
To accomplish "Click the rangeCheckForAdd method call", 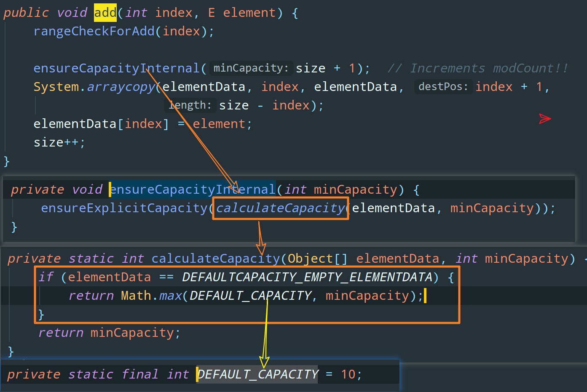I will coord(94,31).
